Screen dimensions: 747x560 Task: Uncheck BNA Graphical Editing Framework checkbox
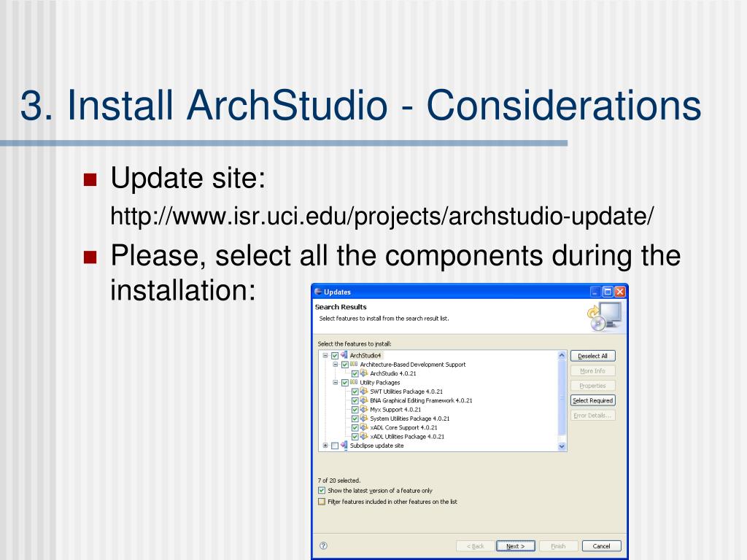click(x=355, y=400)
